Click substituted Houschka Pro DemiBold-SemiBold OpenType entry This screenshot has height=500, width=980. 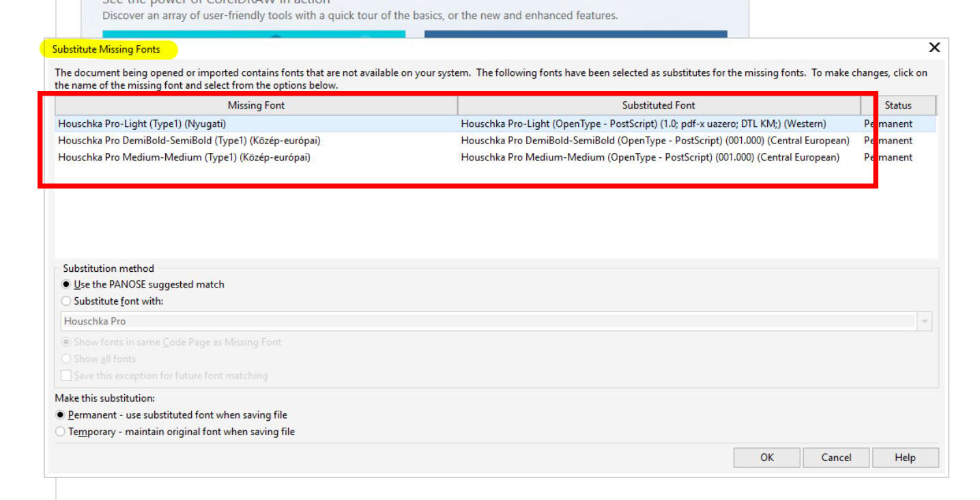pos(655,140)
